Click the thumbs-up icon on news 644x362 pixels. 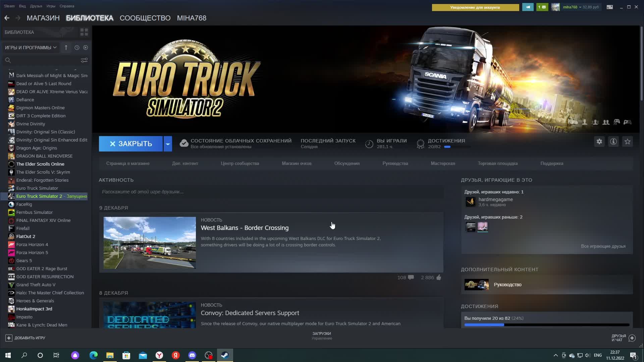coord(439,277)
